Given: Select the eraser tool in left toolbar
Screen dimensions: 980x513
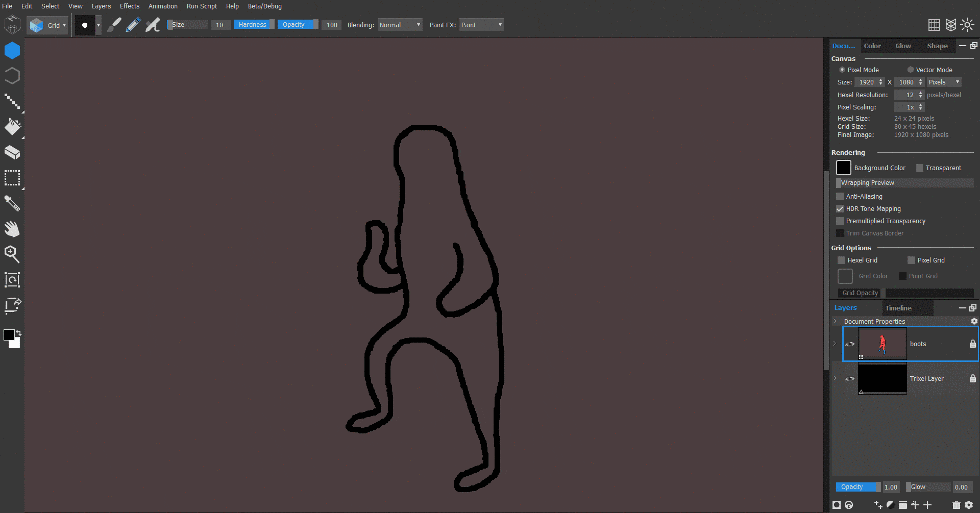Looking at the screenshot, I should [x=13, y=153].
